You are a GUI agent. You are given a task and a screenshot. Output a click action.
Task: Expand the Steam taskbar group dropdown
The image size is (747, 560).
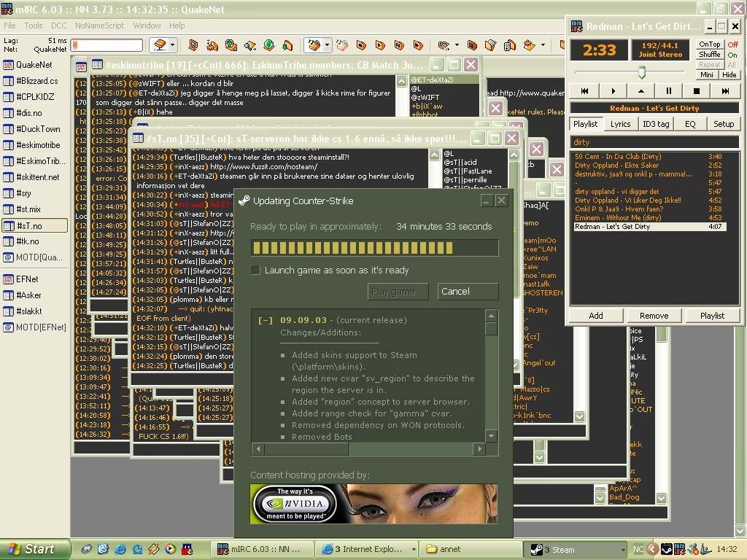point(623,549)
